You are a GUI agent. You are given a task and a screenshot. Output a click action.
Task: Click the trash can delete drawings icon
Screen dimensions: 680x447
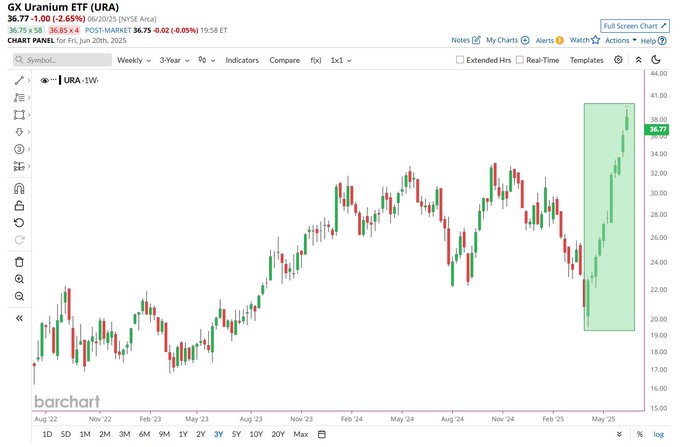[x=19, y=262]
